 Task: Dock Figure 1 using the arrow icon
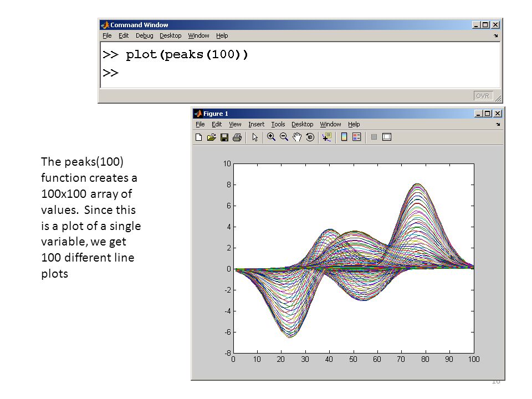tap(498, 125)
